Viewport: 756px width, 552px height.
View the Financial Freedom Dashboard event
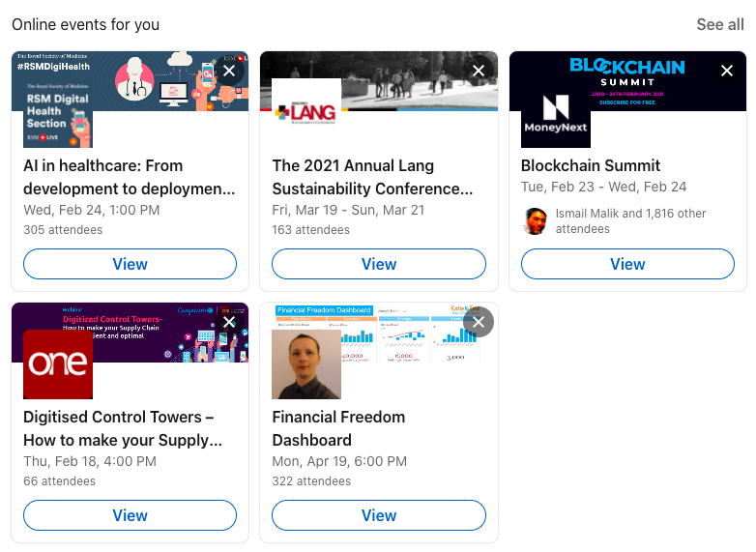coord(379,515)
